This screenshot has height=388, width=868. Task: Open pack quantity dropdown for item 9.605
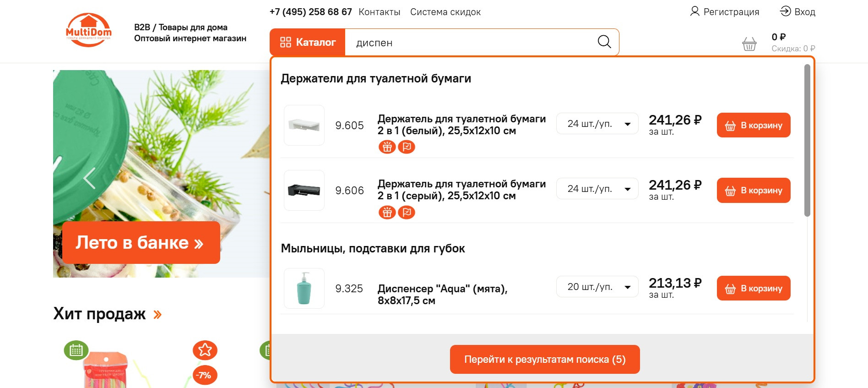[597, 124]
